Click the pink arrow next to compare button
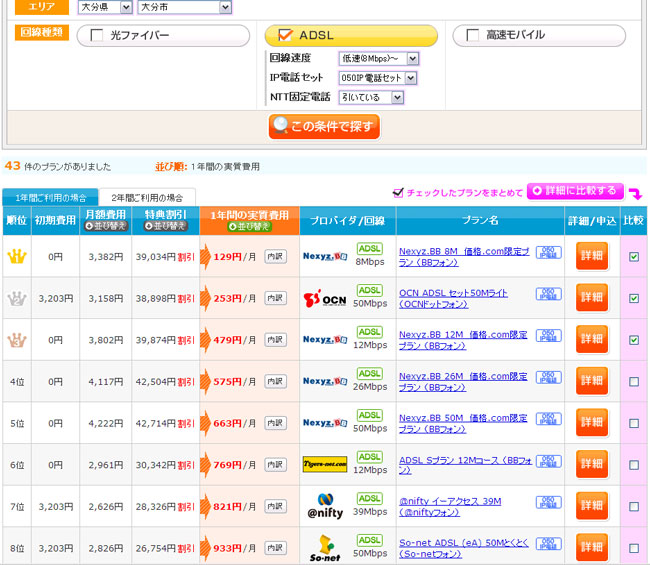Image resolution: width=650 pixels, height=565 pixels. pos(635,193)
